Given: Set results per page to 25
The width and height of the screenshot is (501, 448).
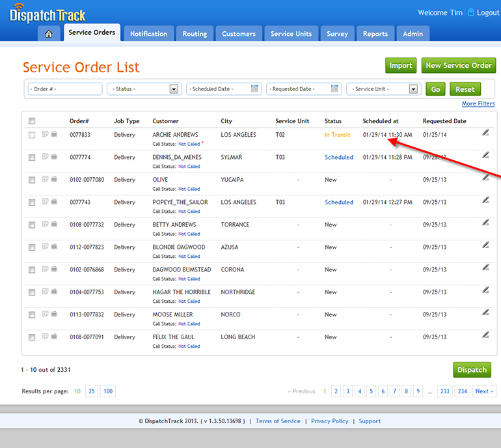Looking at the screenshot, I should click(x=92, y=391).
